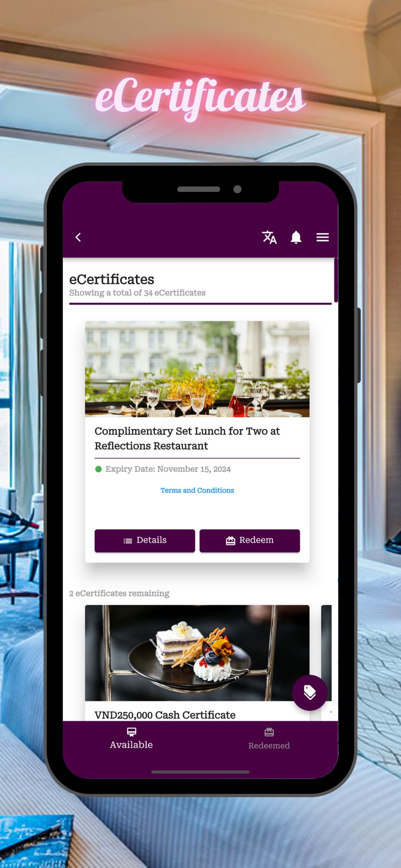The height and width of the screenshot is (868, 401).
Task: Open the hamburger menu icon
Action: click(x=322, y=237)
